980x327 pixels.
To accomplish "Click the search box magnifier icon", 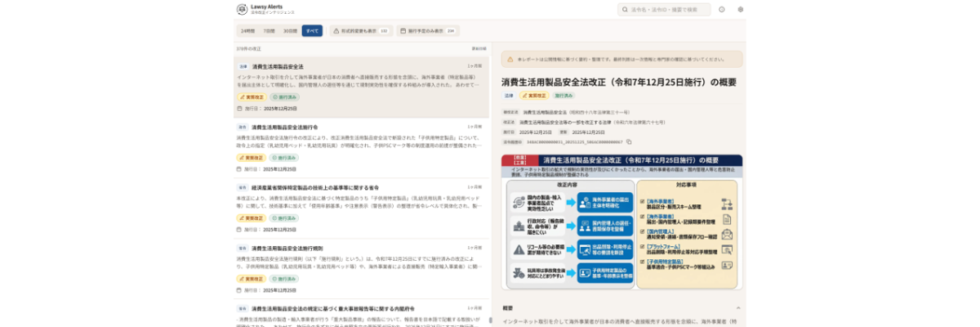I will 625,10.
